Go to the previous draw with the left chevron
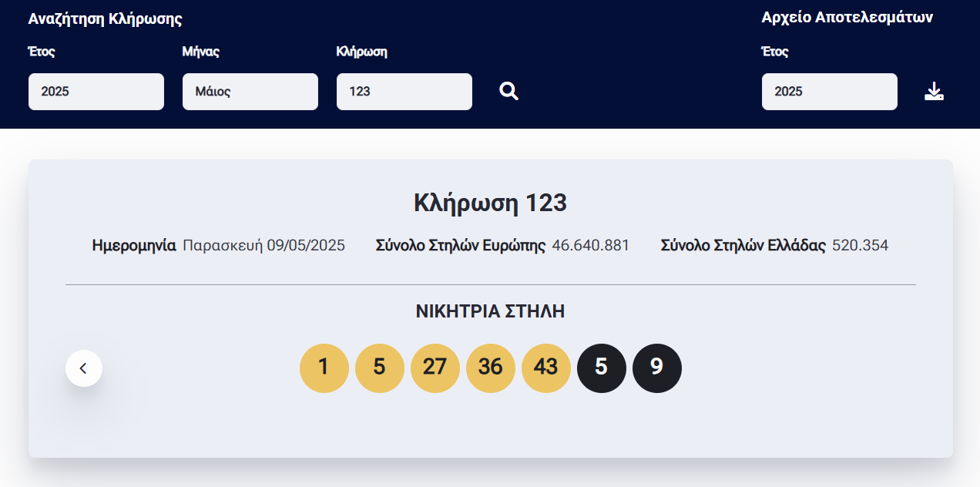 (84, 368)
